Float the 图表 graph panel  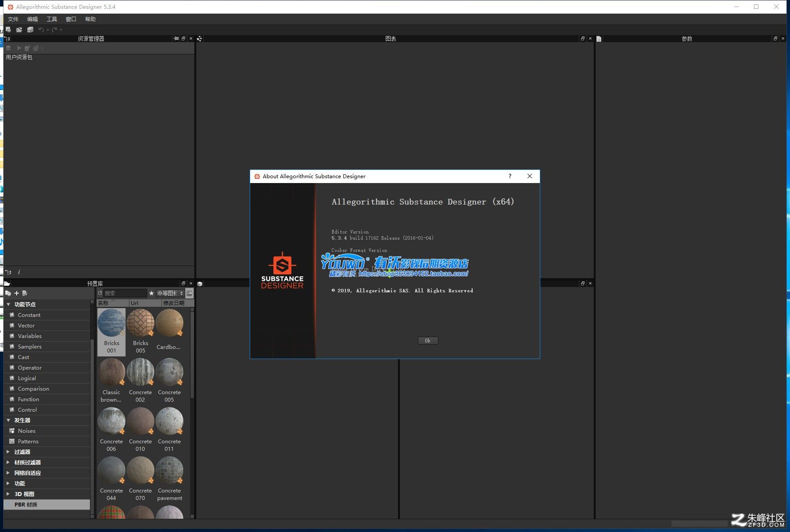(x=583, y=39)
